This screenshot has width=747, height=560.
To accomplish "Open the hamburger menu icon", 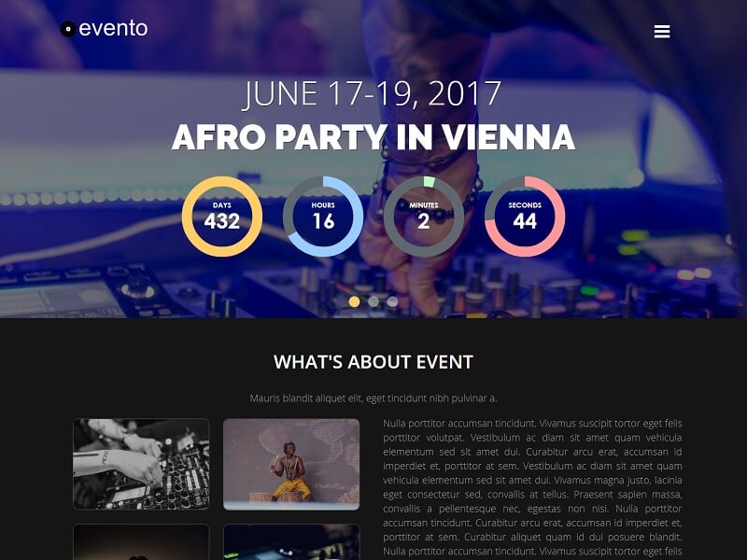I will point(662,32).
